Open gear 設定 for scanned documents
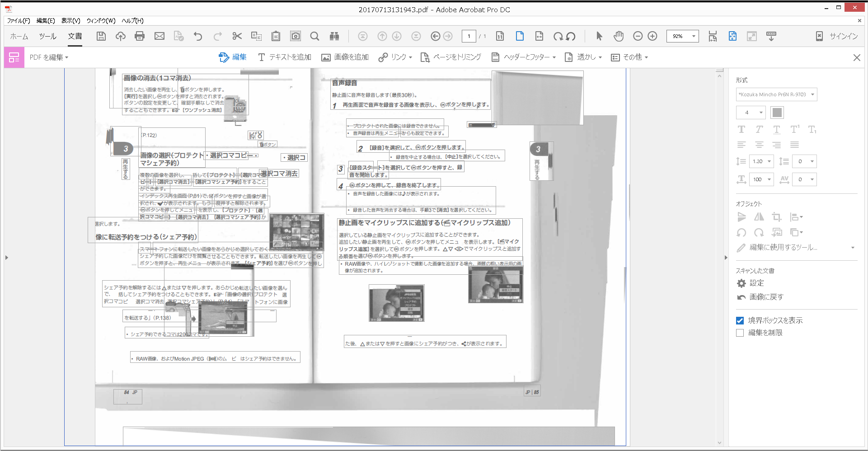 point(751,283)
